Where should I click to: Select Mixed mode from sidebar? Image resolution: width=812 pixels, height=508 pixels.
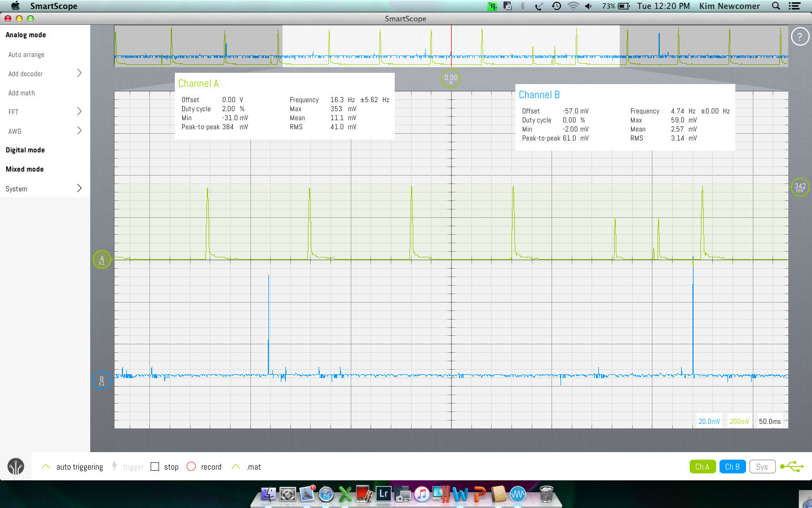click(24, 169)
